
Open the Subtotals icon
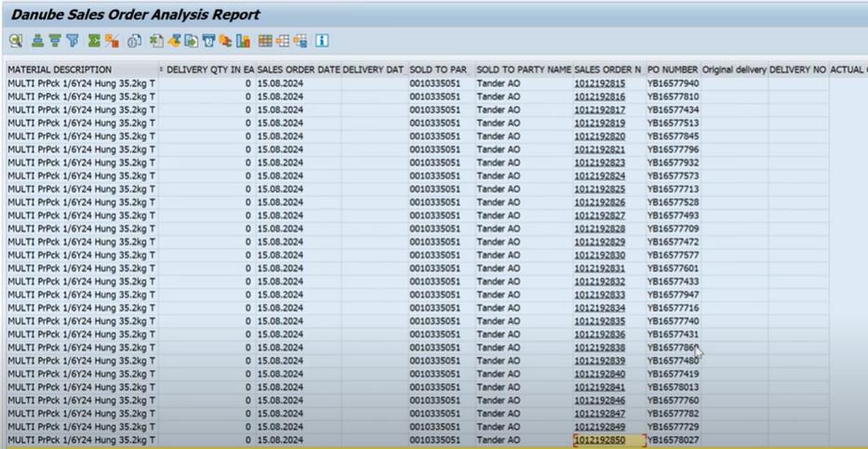pos(112,40)
